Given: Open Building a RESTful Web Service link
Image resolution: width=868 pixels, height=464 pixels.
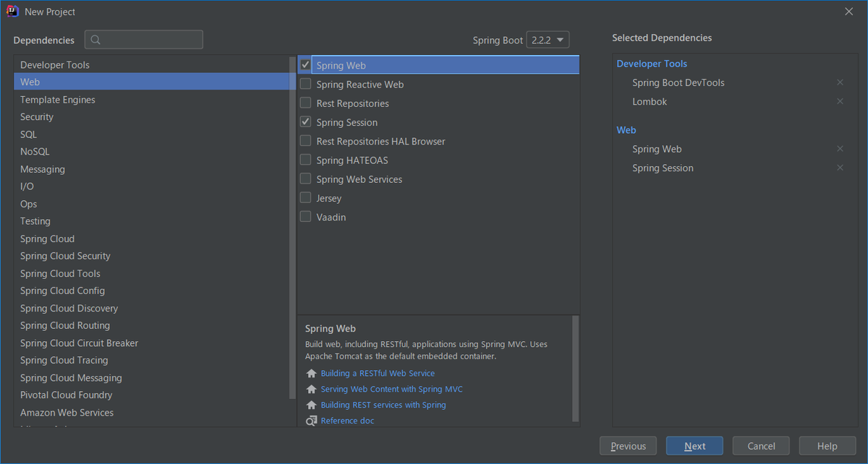Looking at the screenshot, I should click(378, 374).
